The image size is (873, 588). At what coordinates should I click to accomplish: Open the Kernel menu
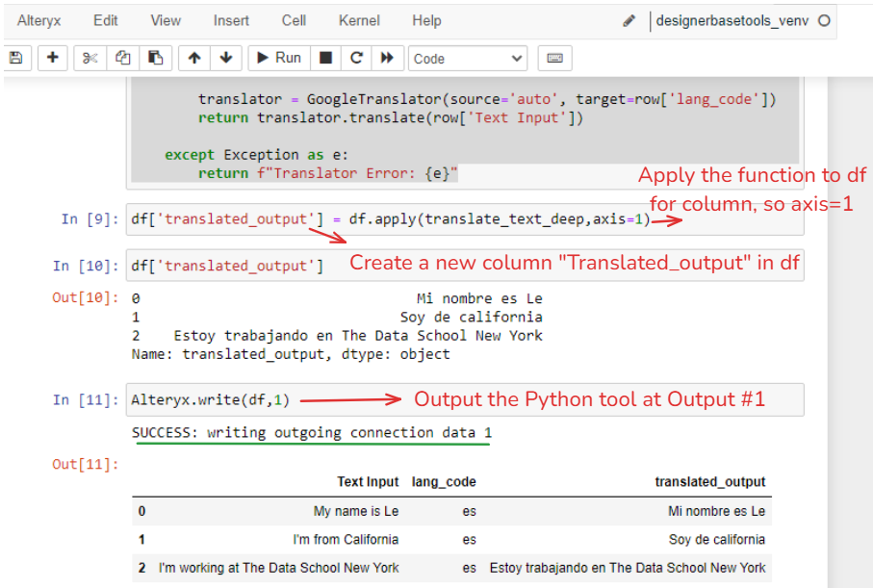359,20
